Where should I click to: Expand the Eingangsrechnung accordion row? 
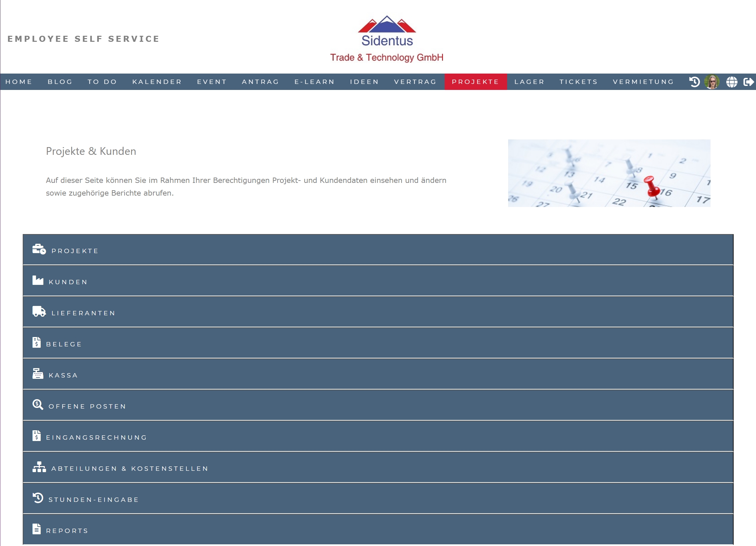[96, 437]
